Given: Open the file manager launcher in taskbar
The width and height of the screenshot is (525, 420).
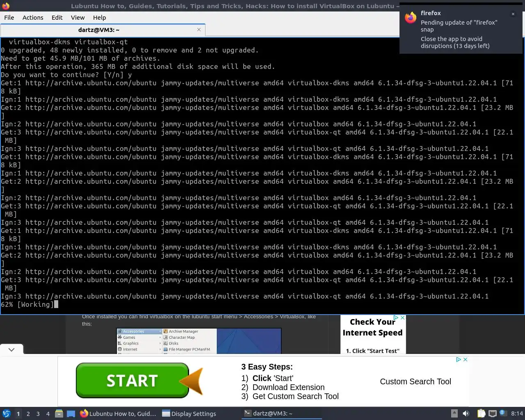Looking at the screenshot, I should (x=59, y=413).
